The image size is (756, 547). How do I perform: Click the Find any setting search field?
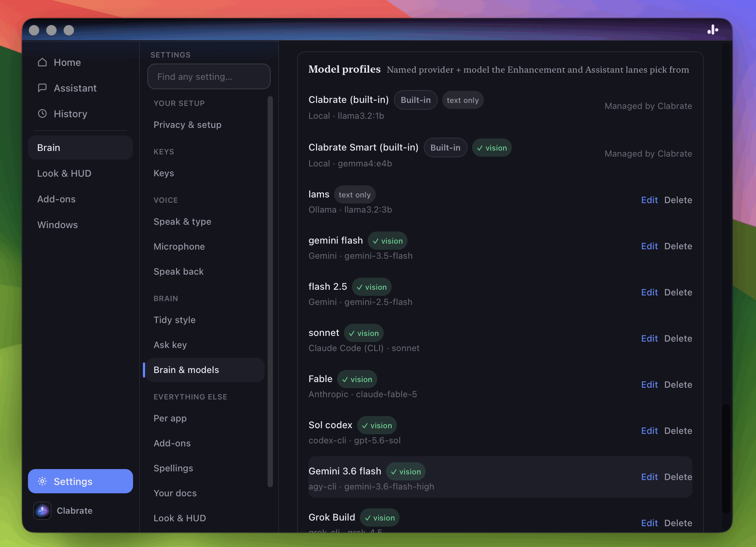click(x=209, y=76)
